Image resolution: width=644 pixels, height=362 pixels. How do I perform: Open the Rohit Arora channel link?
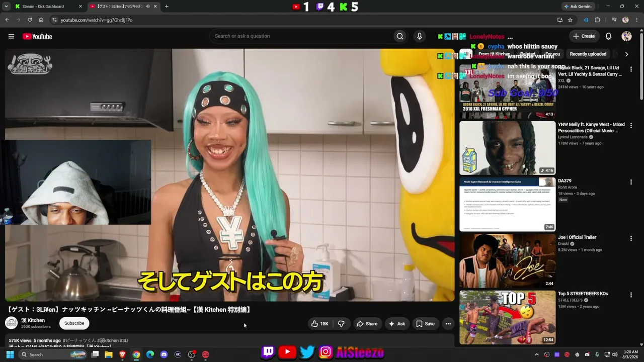point(568,187)
